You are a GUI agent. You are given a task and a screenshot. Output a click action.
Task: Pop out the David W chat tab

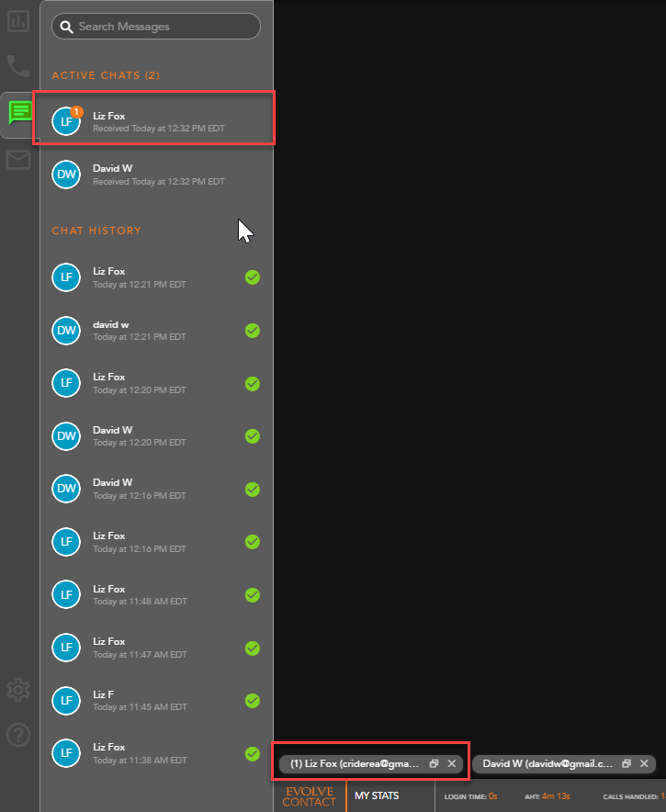pos(626,763)
